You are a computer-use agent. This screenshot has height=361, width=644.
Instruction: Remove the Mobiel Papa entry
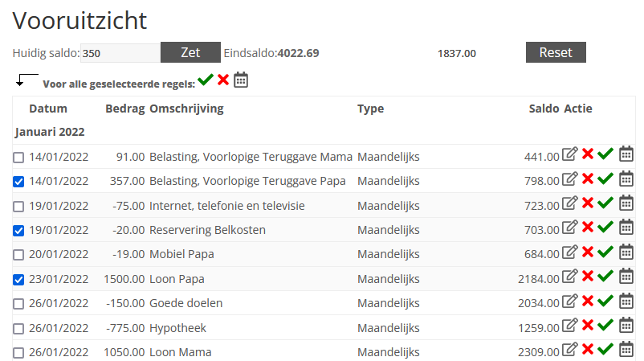(x=588, y=253)
